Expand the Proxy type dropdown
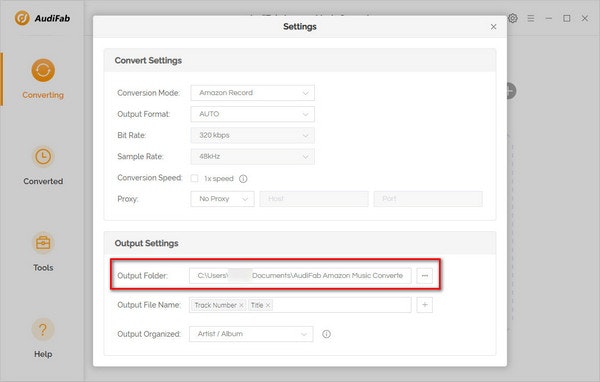The image size is (600, 382). [222, 199]
